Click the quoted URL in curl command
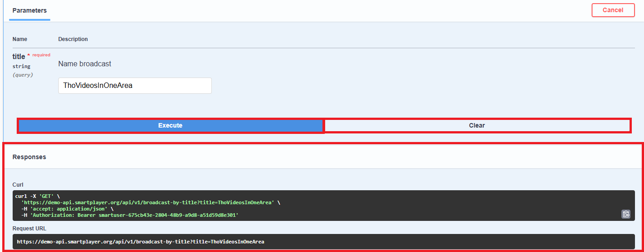 [x=148, y=203]
